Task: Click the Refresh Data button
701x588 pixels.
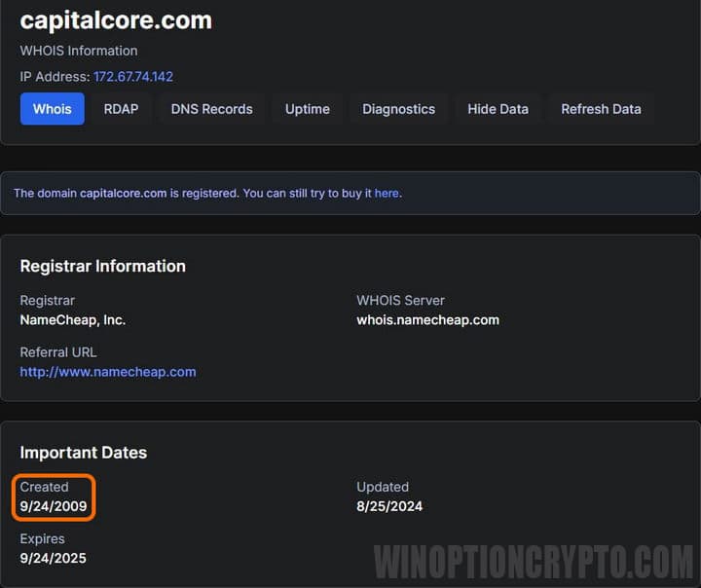Action: point(601,109)
